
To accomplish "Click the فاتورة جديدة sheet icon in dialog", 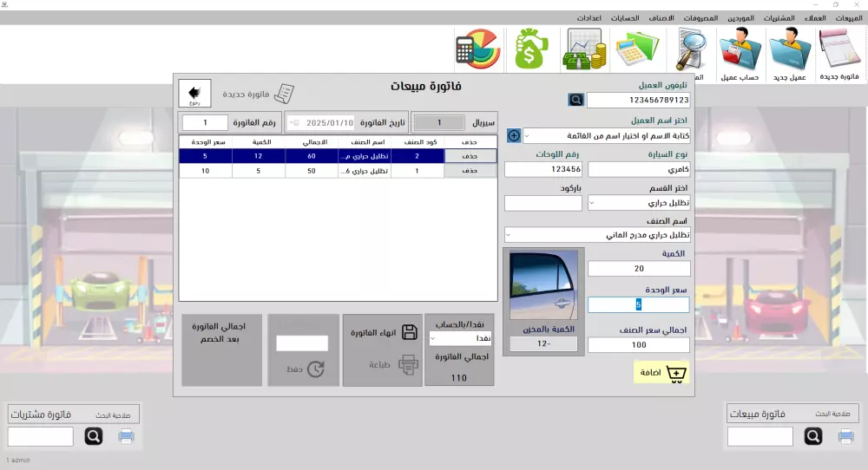I will [x=284, y=94].
